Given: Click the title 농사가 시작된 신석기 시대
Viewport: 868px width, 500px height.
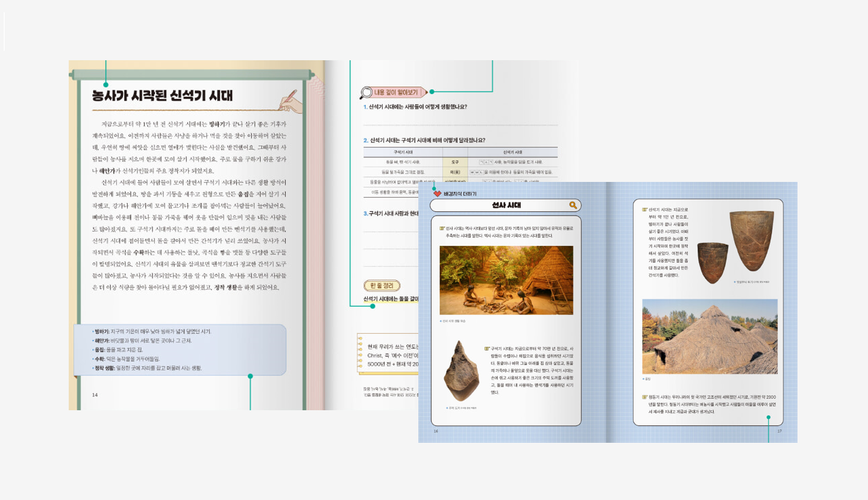Looking at the screenshot, I should (162, 96).
